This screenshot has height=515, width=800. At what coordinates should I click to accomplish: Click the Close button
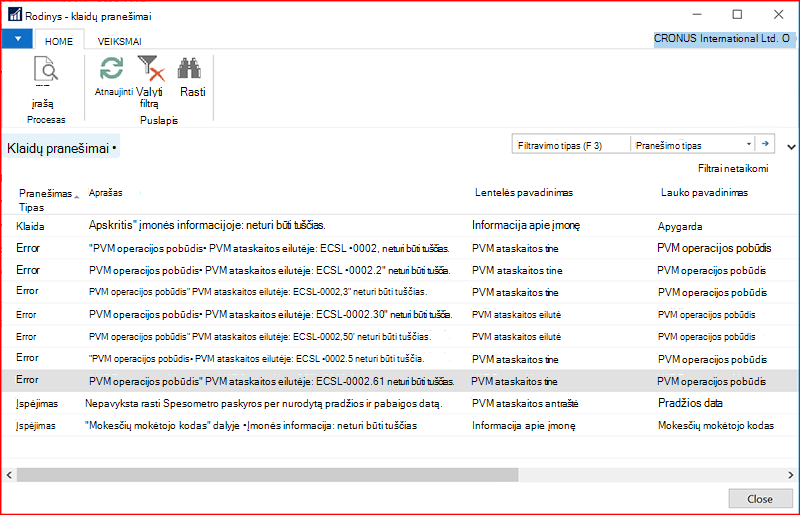point(760,499)
